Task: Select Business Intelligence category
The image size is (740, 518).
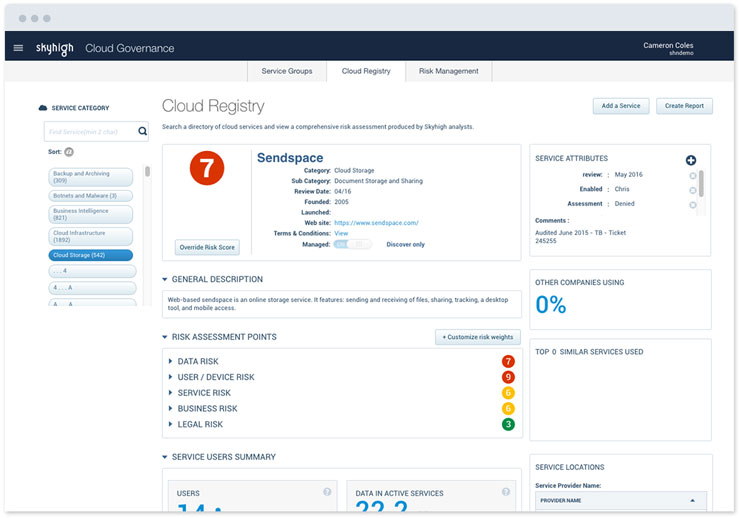Action: pos(91,214)
